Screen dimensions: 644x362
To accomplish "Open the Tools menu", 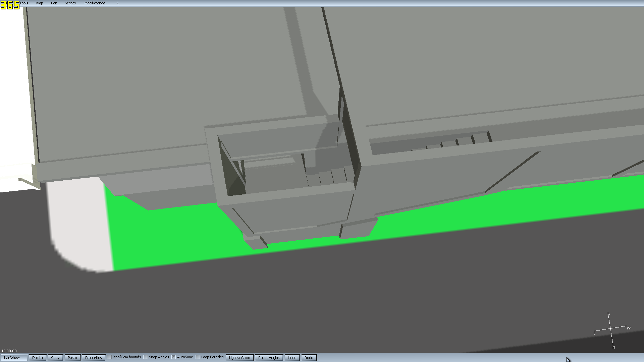I will pyautogui.click(x=24, y=3).
